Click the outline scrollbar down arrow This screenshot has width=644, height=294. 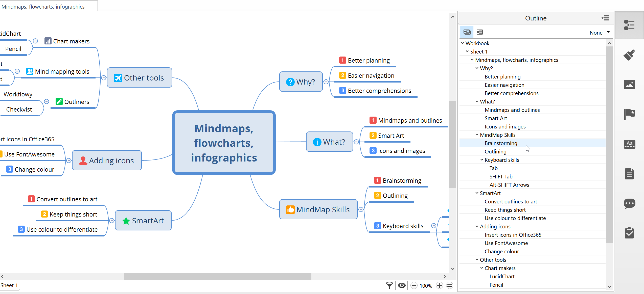click(x=609, y=286)
